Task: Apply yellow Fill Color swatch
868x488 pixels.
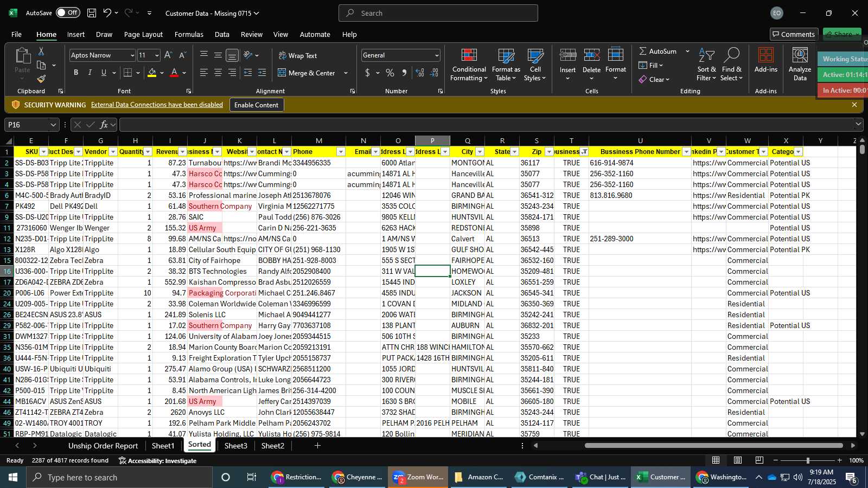Action: point(152,73)
